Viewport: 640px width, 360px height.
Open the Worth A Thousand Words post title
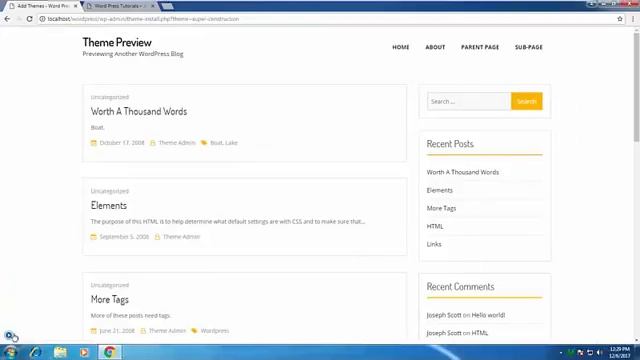click(x=139, y=111)
